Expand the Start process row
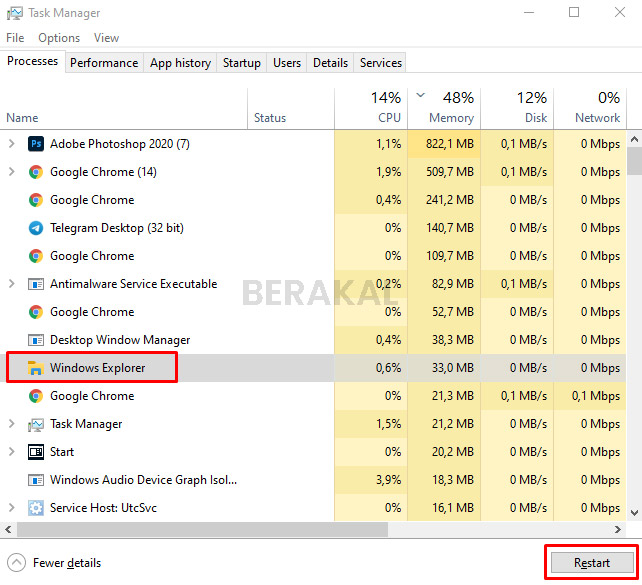642x585 pixels. pos(11,452)
